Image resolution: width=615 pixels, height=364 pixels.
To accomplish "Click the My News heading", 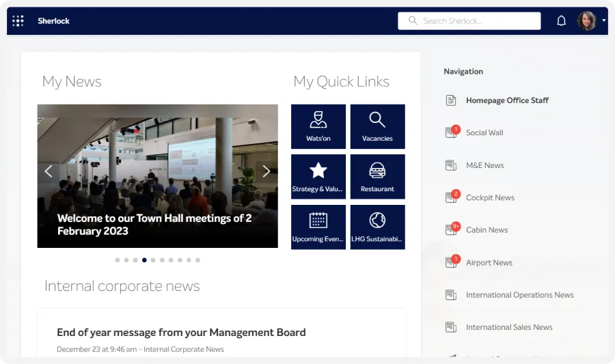I will [x=72, y=81].
